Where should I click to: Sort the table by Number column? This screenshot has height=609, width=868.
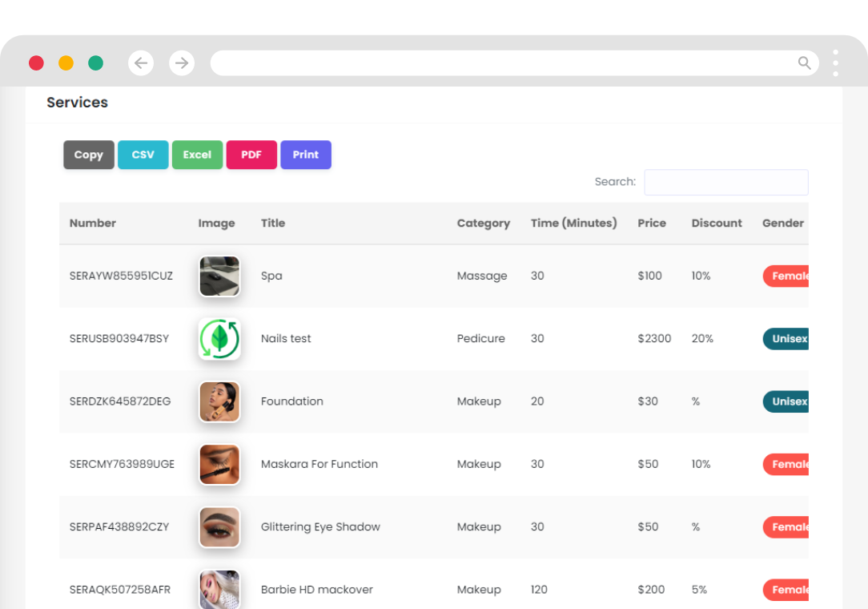(93, 223)
